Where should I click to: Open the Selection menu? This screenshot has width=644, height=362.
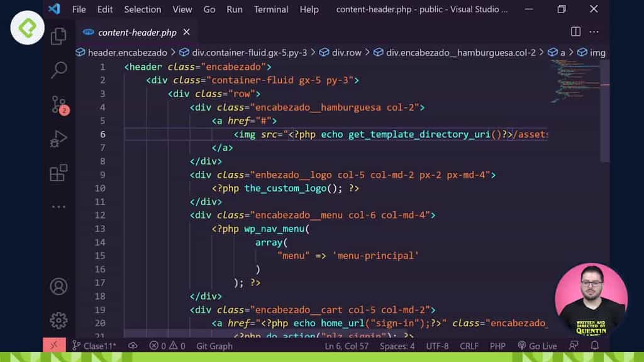pos(143,9)
